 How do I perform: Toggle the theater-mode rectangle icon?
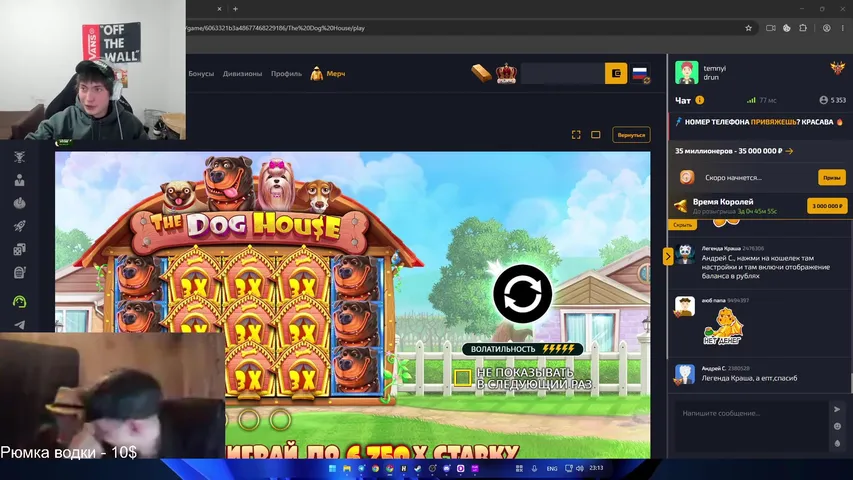click(x=596, y=134)
